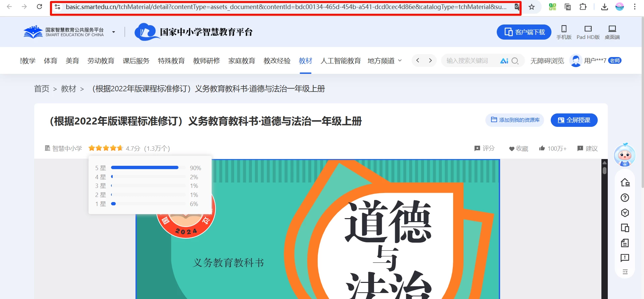The width and height of the screenshot is (644, 299).
Task: Click 教材 in the breadcrumb
Action: click(x=69, y=89)
